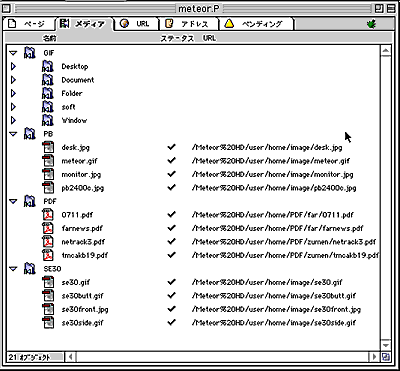Open the URL tab
The image size is (400, 371).
[x=137, y=24]
